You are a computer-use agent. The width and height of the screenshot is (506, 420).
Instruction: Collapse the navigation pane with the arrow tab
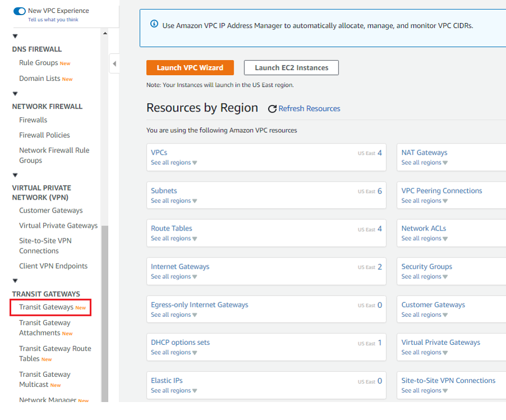pos(114,63)
